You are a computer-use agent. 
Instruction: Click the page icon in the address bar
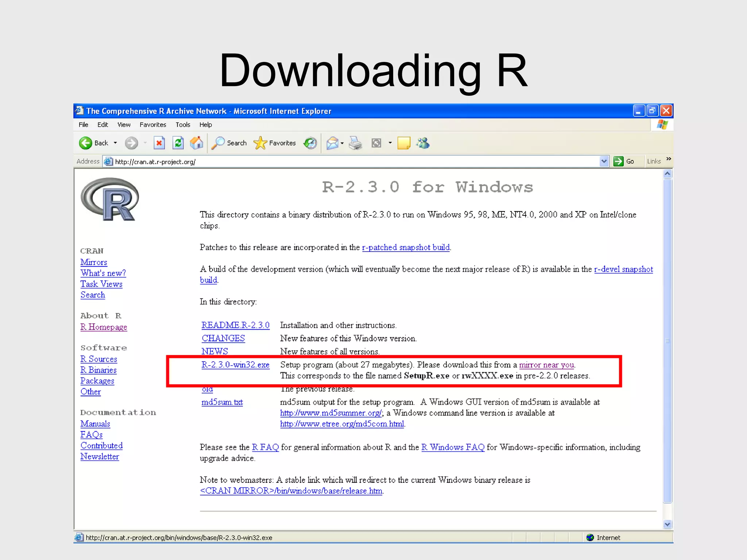coord(108,161)
